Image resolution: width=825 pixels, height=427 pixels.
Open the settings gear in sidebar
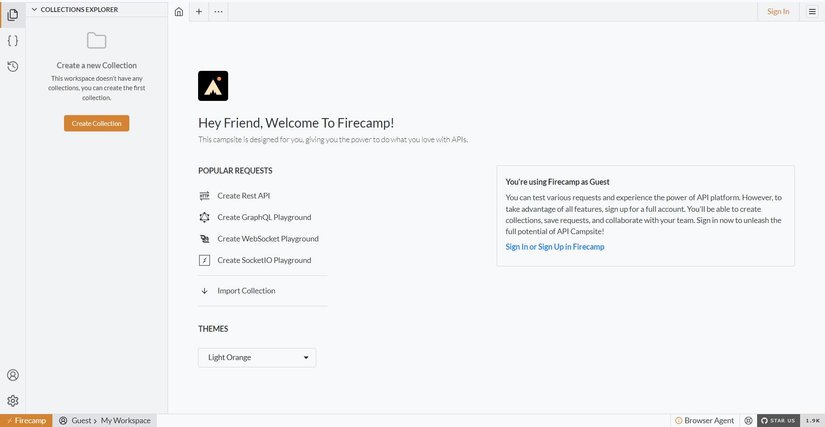point(13,400)
